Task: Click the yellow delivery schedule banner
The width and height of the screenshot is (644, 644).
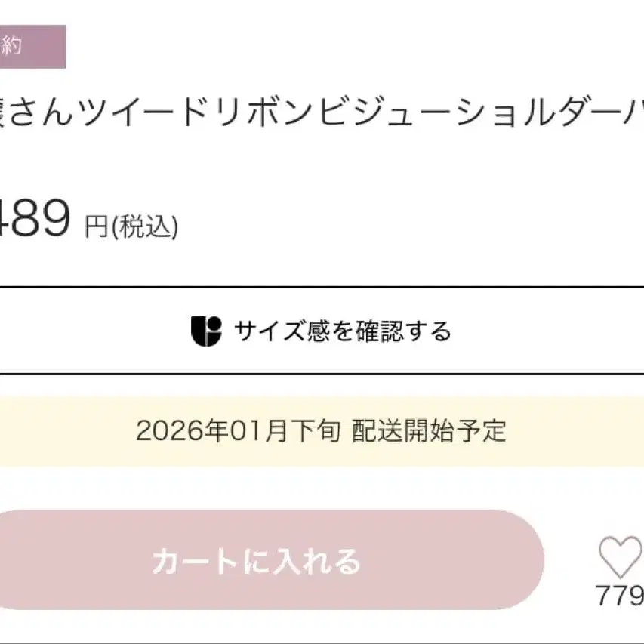Action: [322, 431]
